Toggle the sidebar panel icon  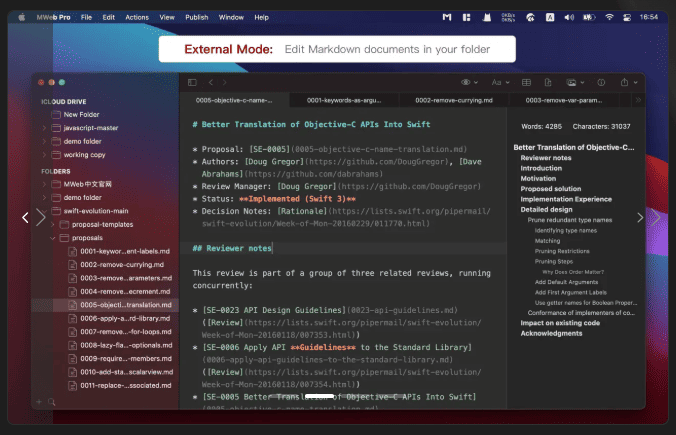tap(192, 82)
